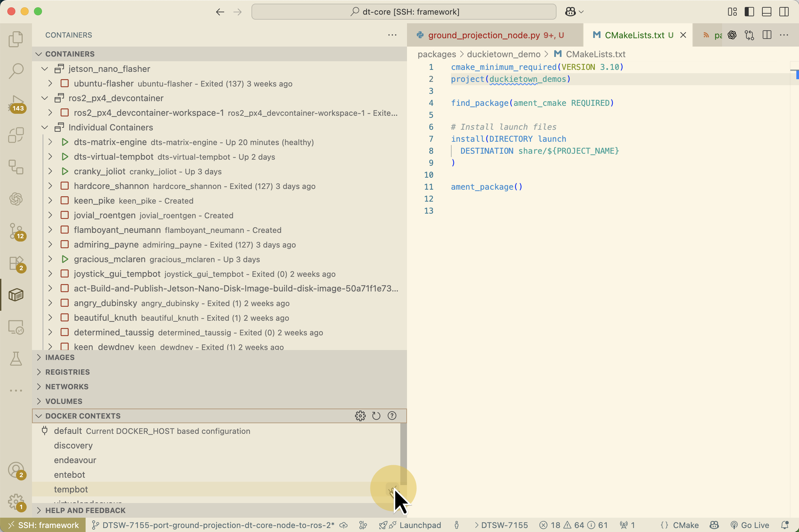Open the Source Control view with the 12 badge
The width and height of the screenshot is (799, 532).
(x=16, y=231)
